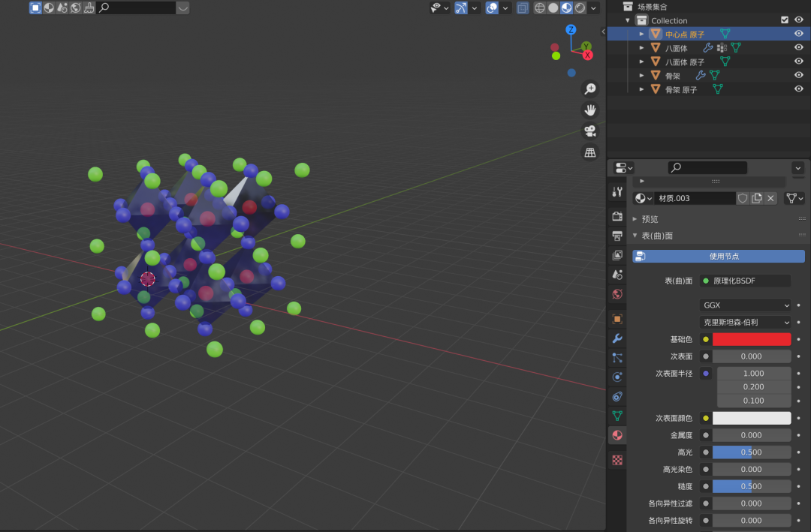Open the shading options dropdown arrow
Image resolution: width=811 pixels, height=532 pixels.
click(x=594, y=8)
